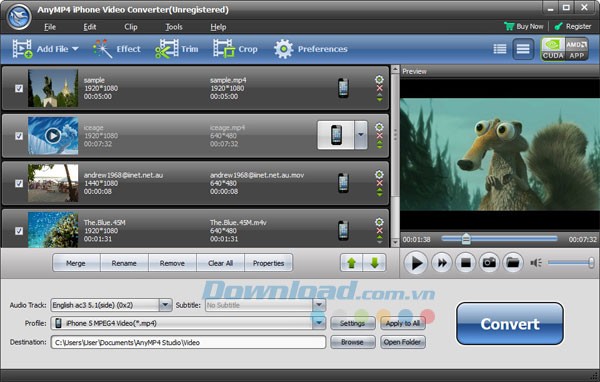Uncheck the iceage file checkbox
600x382 pixels.
19,136
